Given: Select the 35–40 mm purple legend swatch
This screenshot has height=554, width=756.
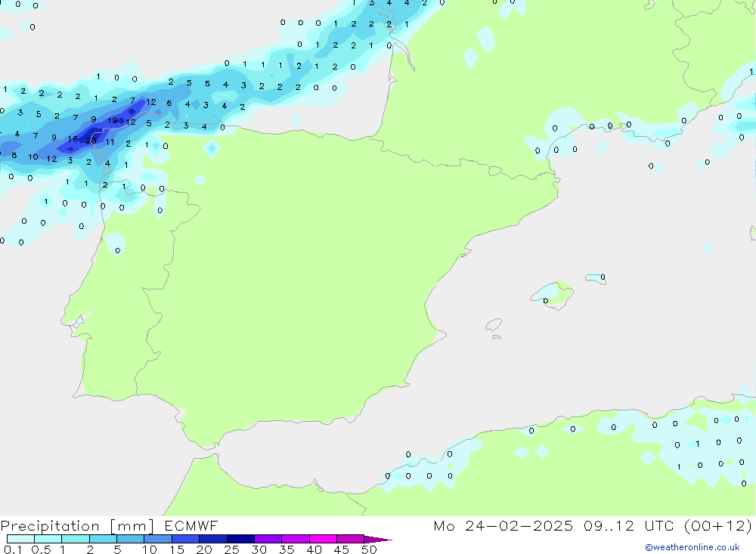Looking at the screenshot, I should [296, 539].
